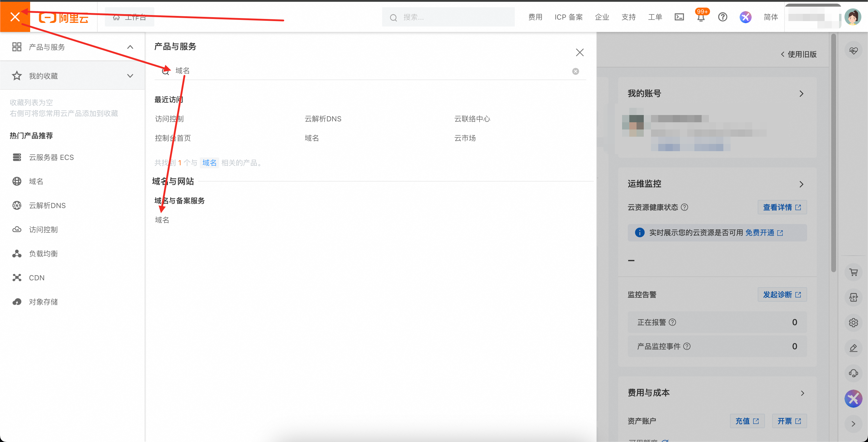
Task: Click the settings gear in right sidebar
Action: click(x=853, y=322)
